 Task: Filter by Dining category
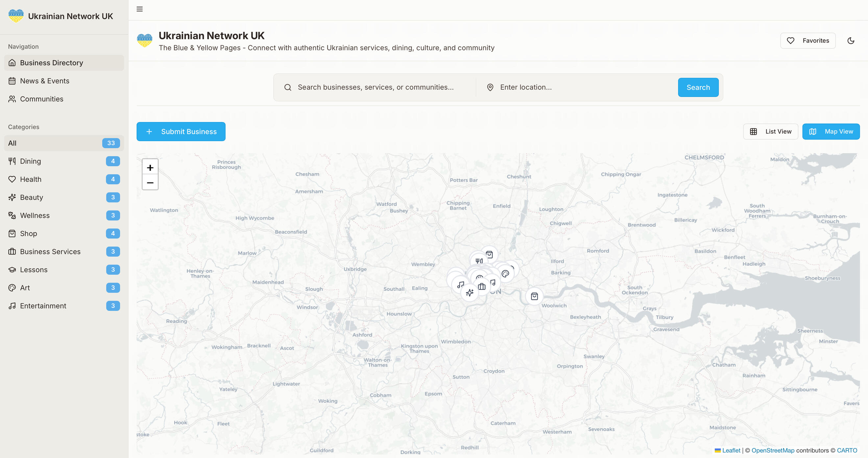[30, 161]
